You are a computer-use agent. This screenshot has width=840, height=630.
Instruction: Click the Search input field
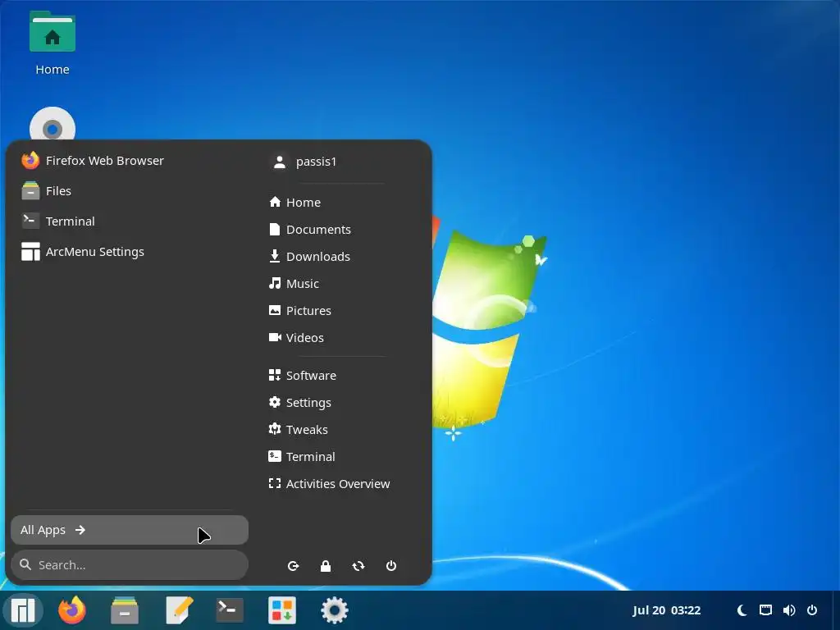coord(130,564)
